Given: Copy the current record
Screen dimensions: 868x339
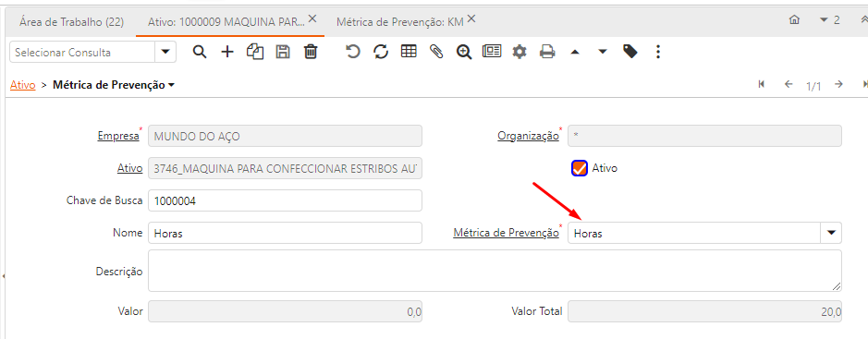Looking at the screenshot, I should [255, 52].
